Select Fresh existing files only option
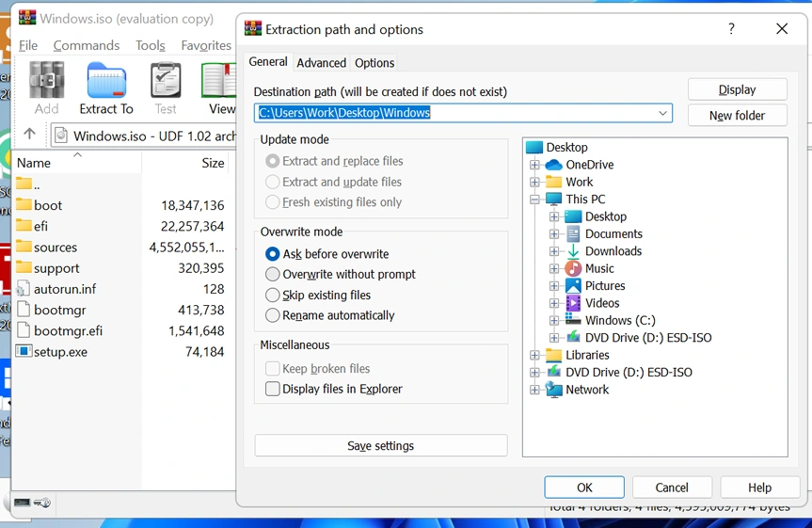The image size is (812, 528). click(273, 202)
